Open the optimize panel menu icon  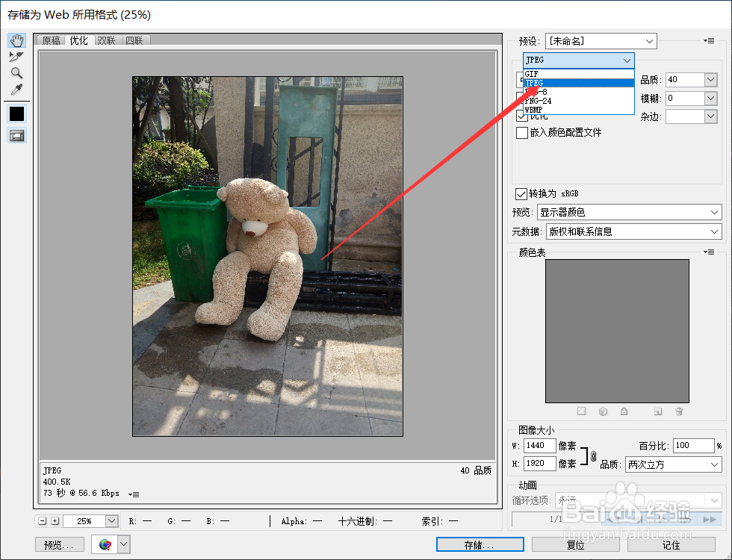click(x=709, y=41)
